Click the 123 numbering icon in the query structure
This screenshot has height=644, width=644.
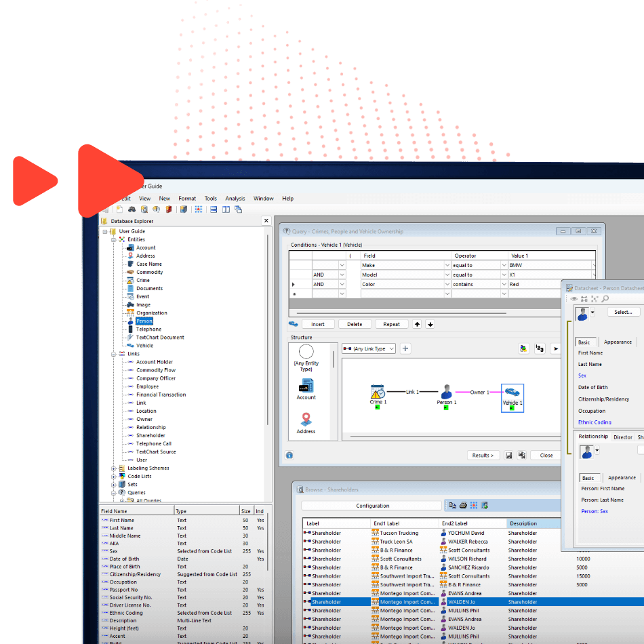(540, 348)
